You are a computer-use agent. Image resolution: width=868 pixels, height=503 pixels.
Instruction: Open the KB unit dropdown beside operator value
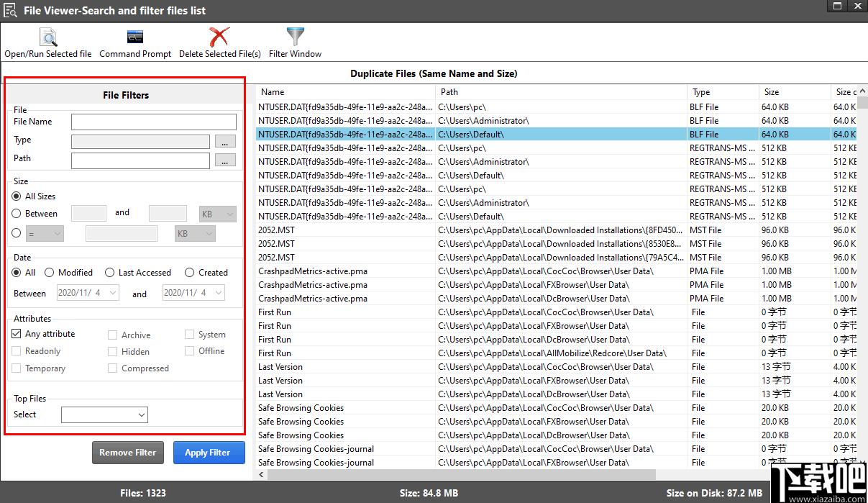195,233
